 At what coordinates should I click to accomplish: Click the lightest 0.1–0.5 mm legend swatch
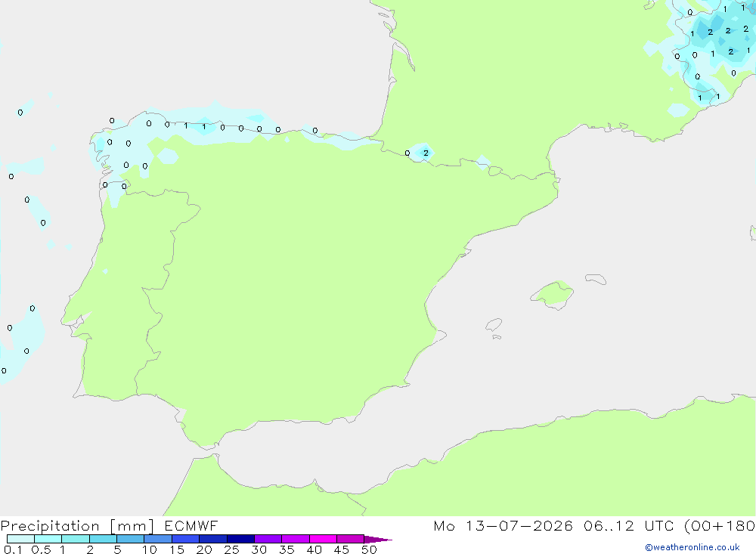click(20, 539)
